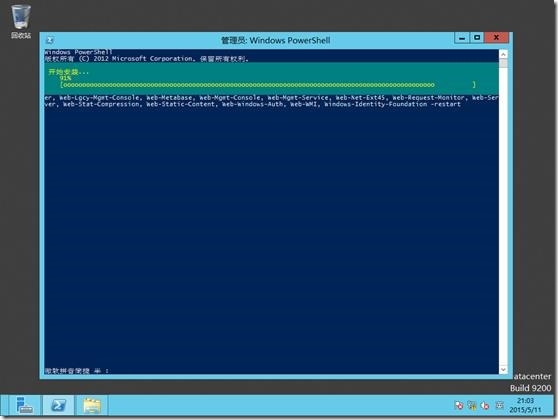Click the title text 'Windows PowerShell'
The width and height of the screenshot is (558, 420).
click(290, 40)
